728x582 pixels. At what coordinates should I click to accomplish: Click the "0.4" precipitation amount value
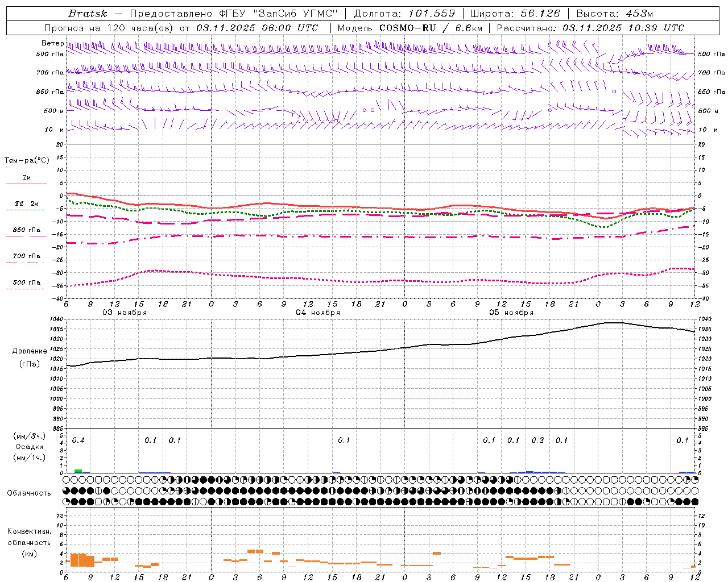pyautogui.click(x=78, y=440)
